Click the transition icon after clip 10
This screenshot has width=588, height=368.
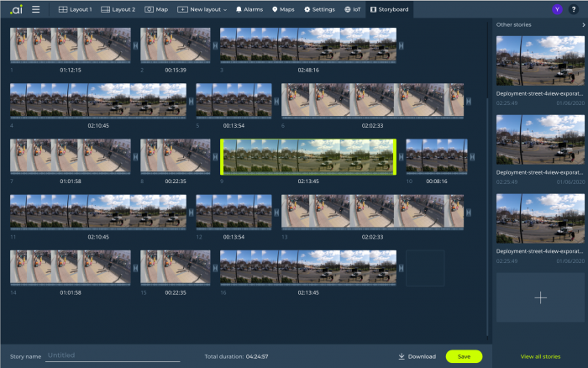point(472,157)
